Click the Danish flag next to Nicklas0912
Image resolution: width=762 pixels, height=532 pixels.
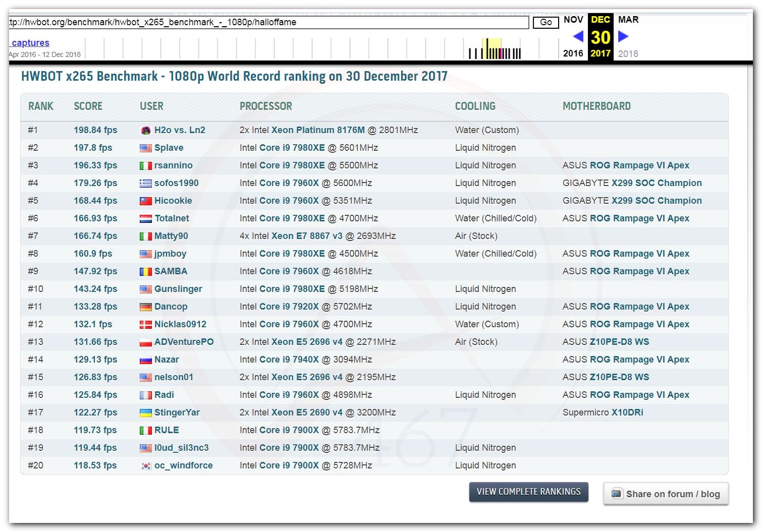click(x=145, y=325)
